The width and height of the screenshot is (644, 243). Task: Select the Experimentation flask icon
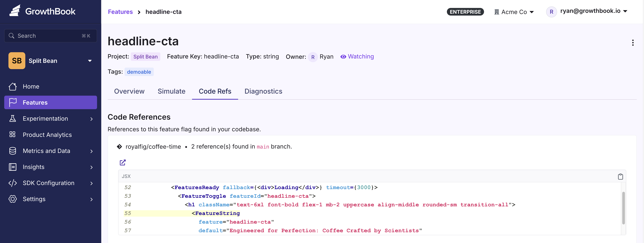point(12,118)
